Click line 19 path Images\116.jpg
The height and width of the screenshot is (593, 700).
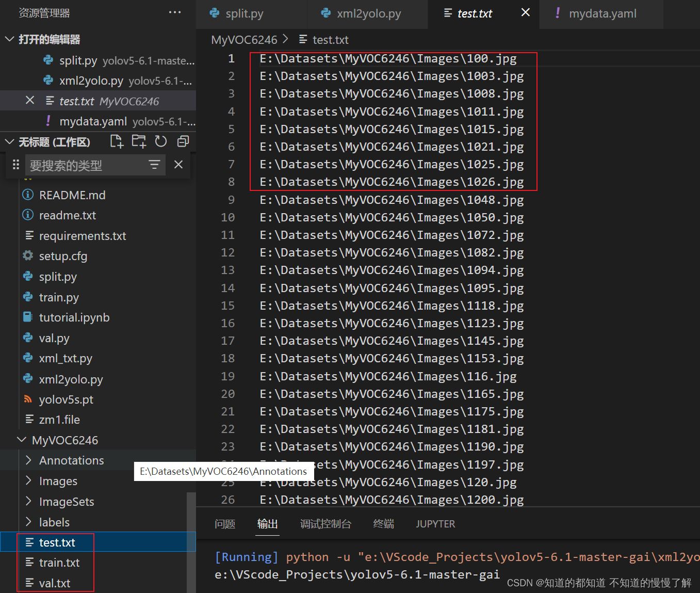[388, 376]
